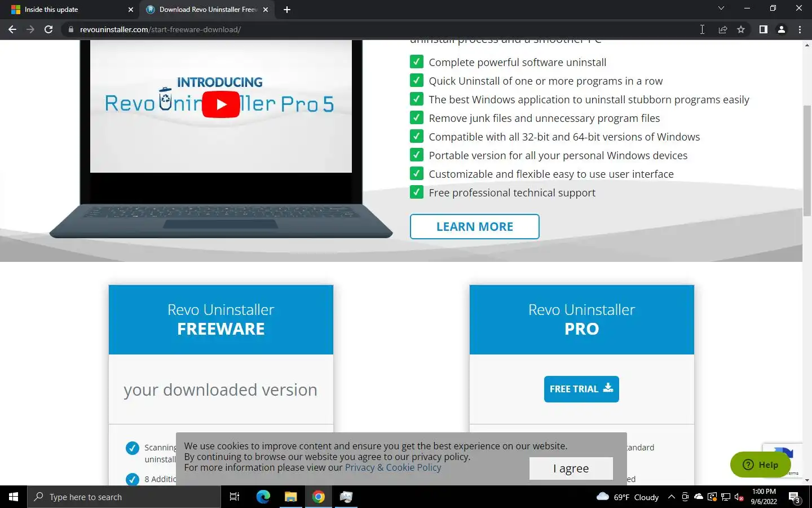Image resolution: width=812 pixels, height=508 pixels.
Task: Click the Revo Uninstaller PRO header
Action: (581, 319)
